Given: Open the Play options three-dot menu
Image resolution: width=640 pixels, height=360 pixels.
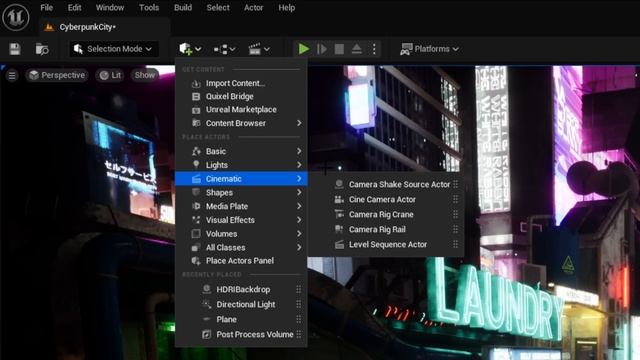Looking at the screenshot, I should 374,49.
